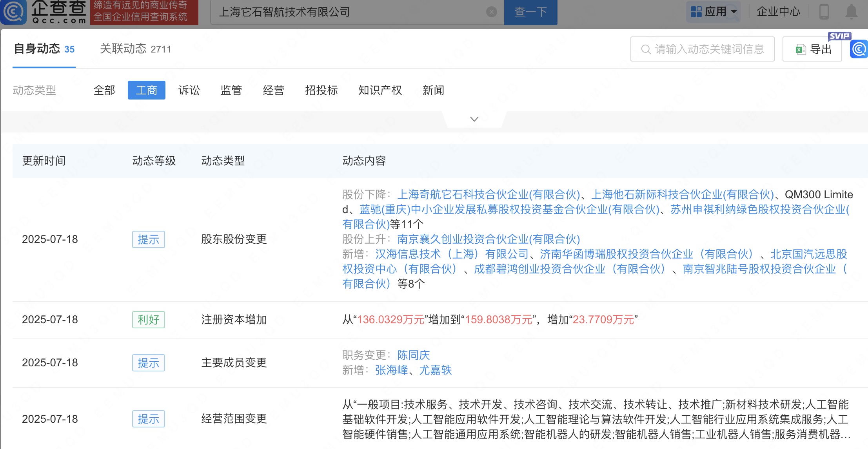Open 蓝驰(重庆)中小企业发展私募股权投资基金 link
This screenshot has height=449, width=868.
[x=509, y=210]
